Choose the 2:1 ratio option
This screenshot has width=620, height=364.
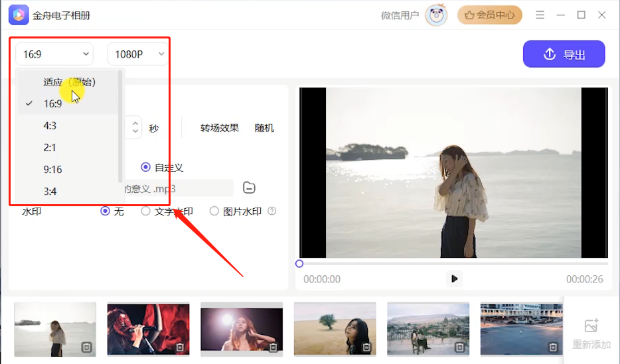[68, 148]
